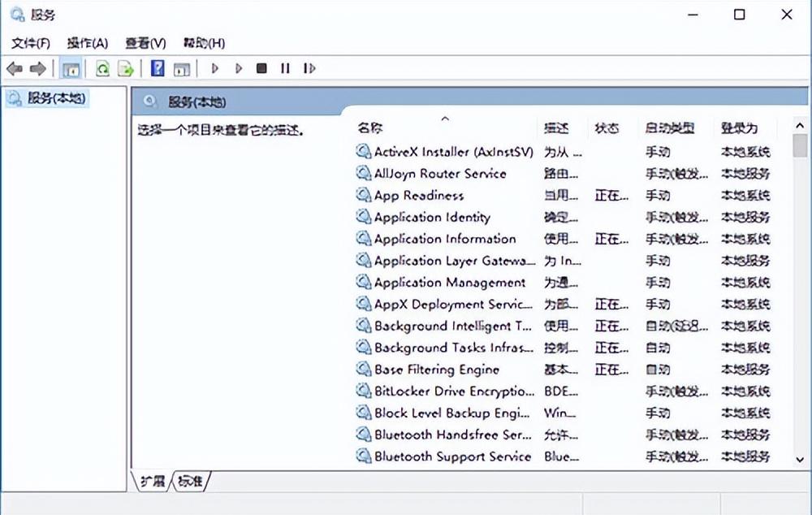Click gear icon beside Background Tasks Infrastructure
The width and height of the screenshot is (812, 515).
point(364,347)
